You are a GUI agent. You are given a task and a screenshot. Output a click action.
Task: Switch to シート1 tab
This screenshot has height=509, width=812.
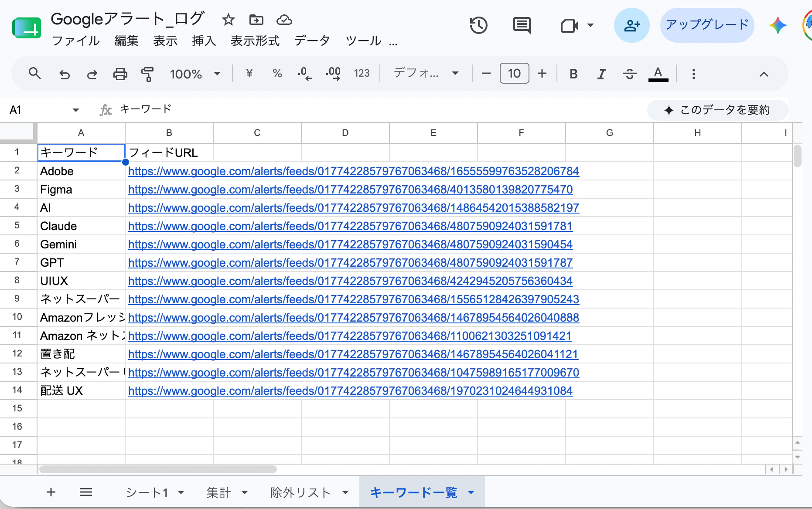(147, 492)
